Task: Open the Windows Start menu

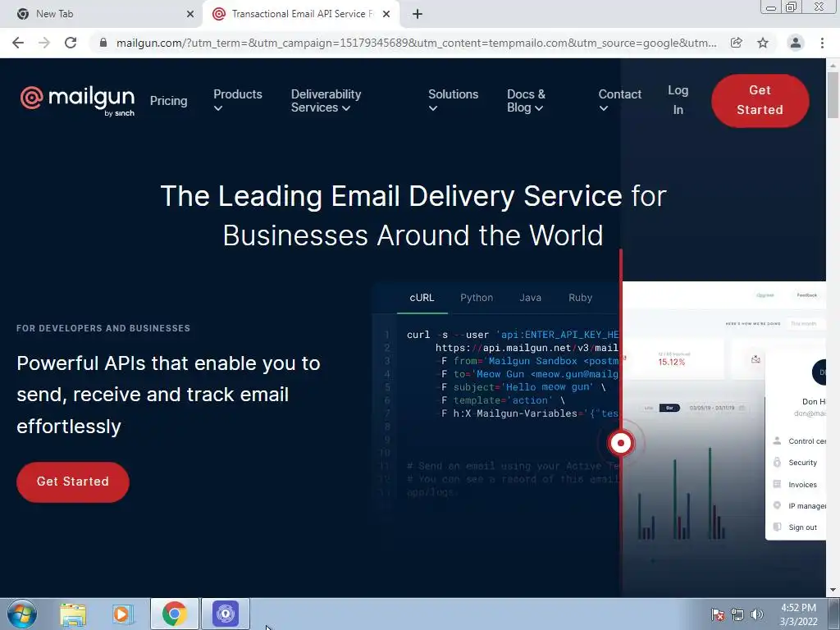Action: click(22, 614)
